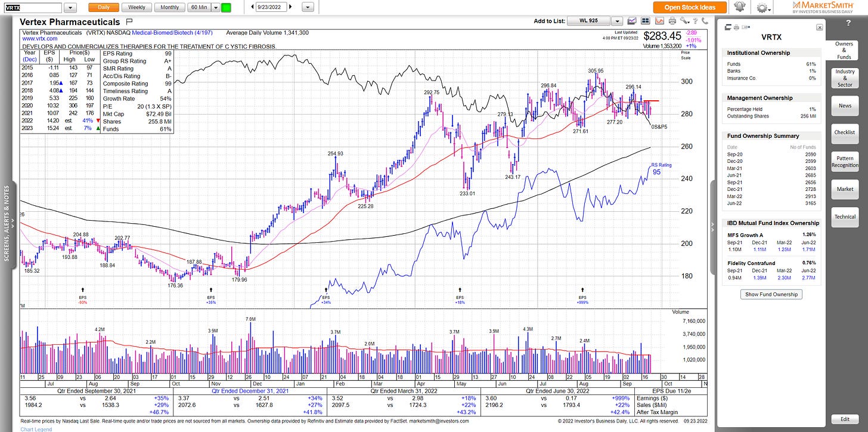This screenshot has height=432, width=868.
Task: Click the Show Fund Ownership button
Action: [x=772, y=294]
